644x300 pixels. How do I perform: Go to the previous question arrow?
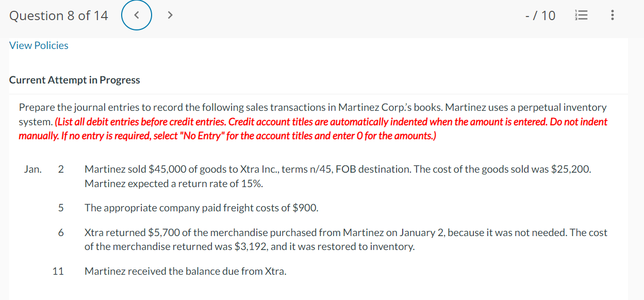[137, 15]
